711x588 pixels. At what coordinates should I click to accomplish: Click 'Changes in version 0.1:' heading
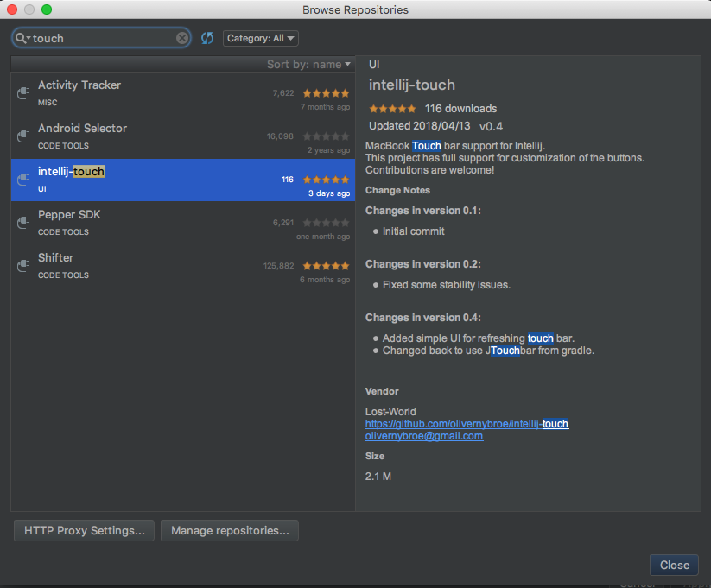(x=423, y=211)
